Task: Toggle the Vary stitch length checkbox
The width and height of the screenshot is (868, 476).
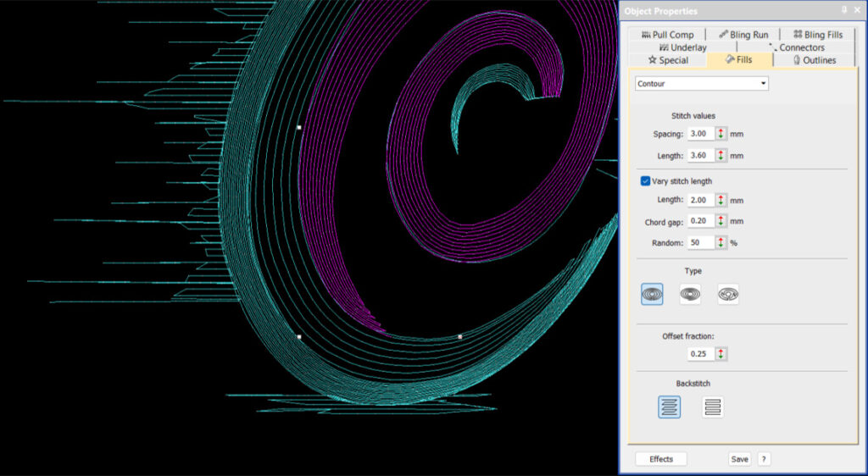Action: [645, 180]
